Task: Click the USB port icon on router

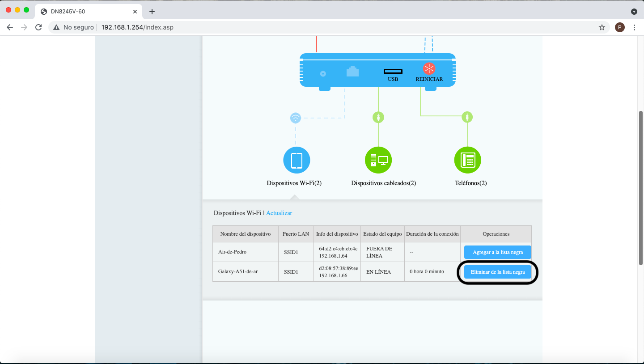Action: [x=393, y=72]
